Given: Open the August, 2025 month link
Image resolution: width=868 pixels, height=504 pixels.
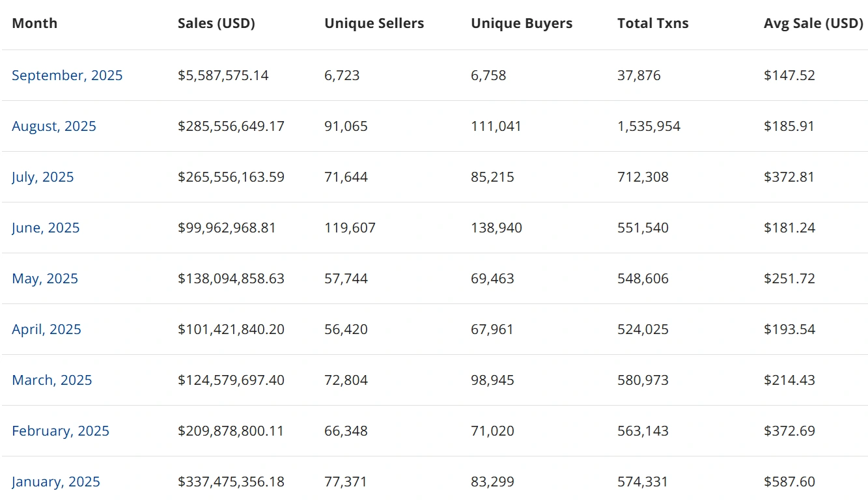Looking at the screenshot, I should point(54,126).
